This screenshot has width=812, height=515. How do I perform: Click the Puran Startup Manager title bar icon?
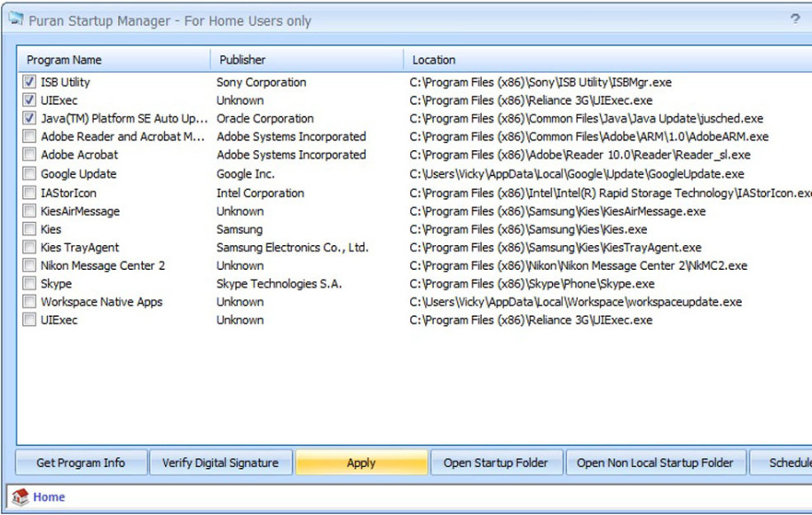click(x=16, y=20)
